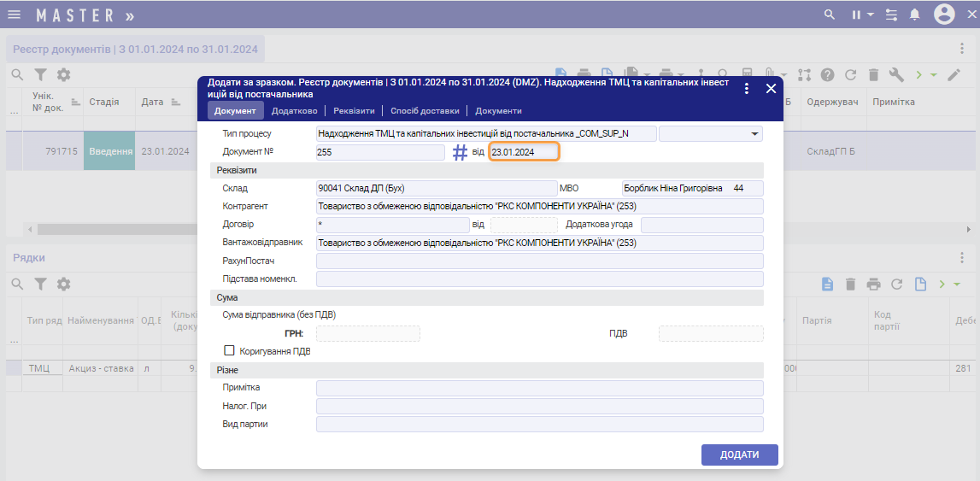This screenshot has width=980, height=481.
Task: Click the search icon in top bar
Action: pyautogui.click(x=829, y=15)
